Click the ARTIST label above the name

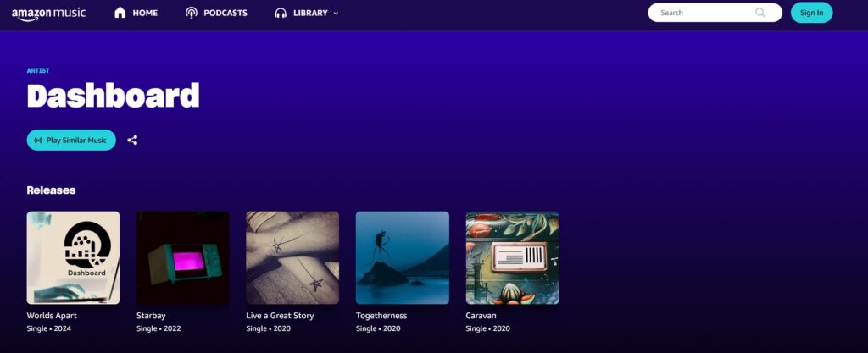coord(38,71)
